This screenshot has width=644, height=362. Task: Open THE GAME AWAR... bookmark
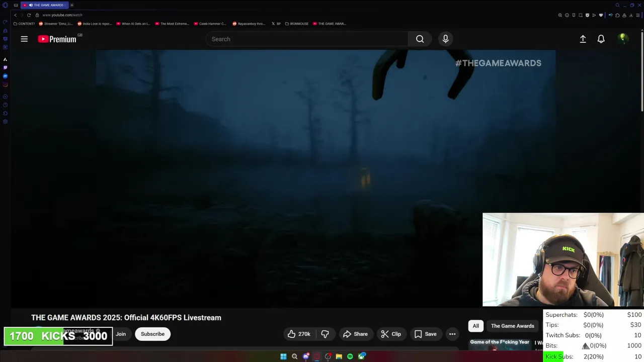click(x=330, y=24)
